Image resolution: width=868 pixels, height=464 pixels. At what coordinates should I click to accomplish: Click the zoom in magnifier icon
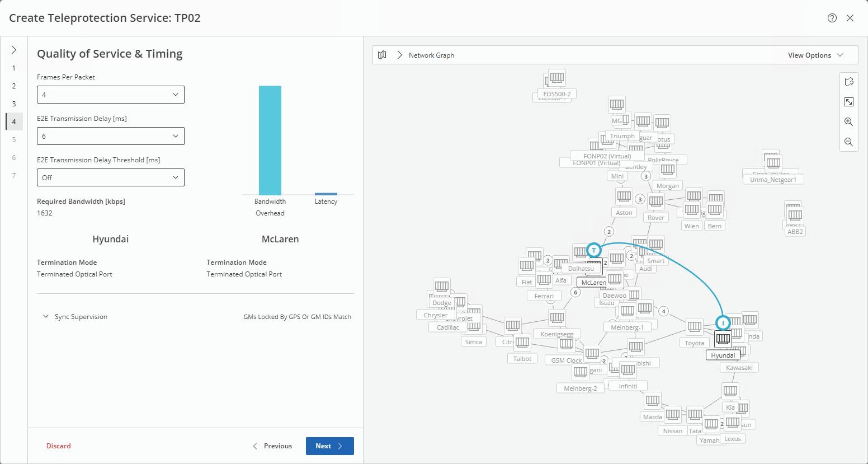coord(848,122)
